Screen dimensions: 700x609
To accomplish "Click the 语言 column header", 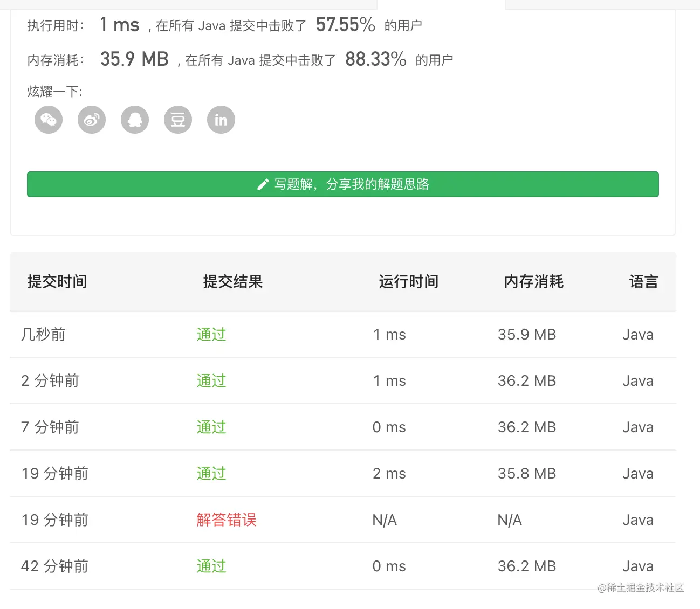I will (645, 282).
